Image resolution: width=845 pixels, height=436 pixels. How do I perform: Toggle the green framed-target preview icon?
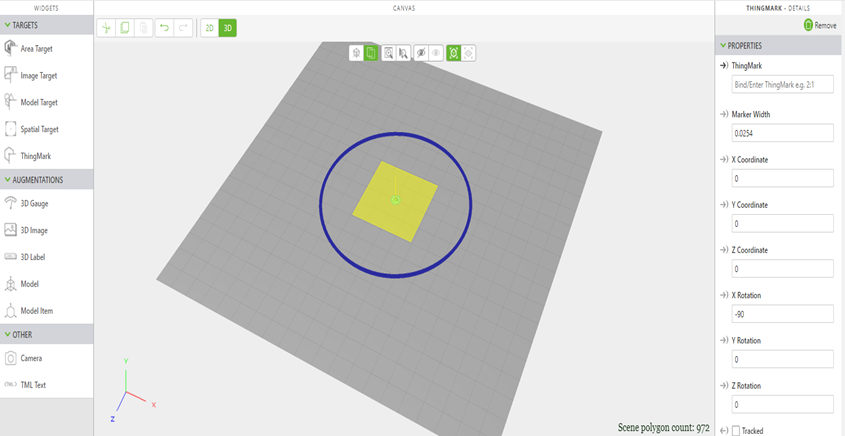click(x=454, y=53)
